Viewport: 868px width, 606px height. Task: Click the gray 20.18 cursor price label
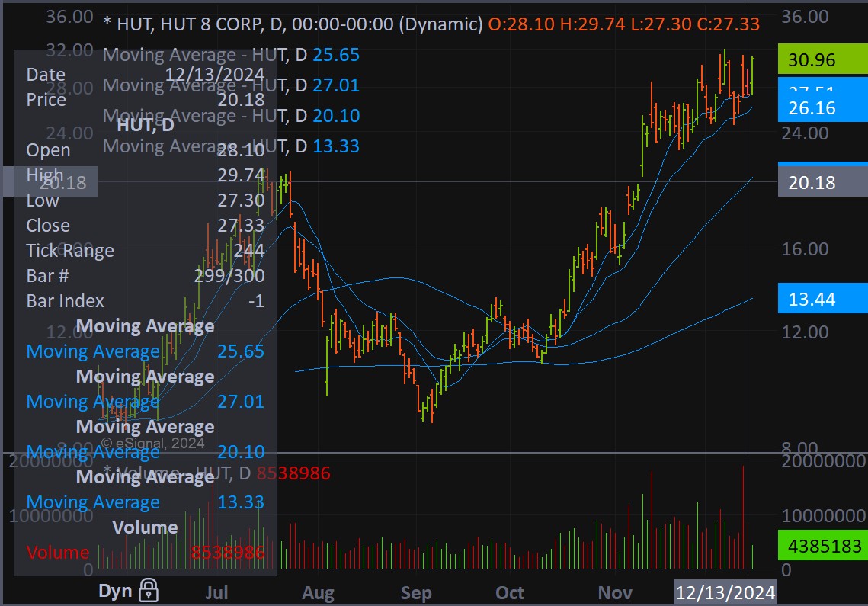coord(822,182)
